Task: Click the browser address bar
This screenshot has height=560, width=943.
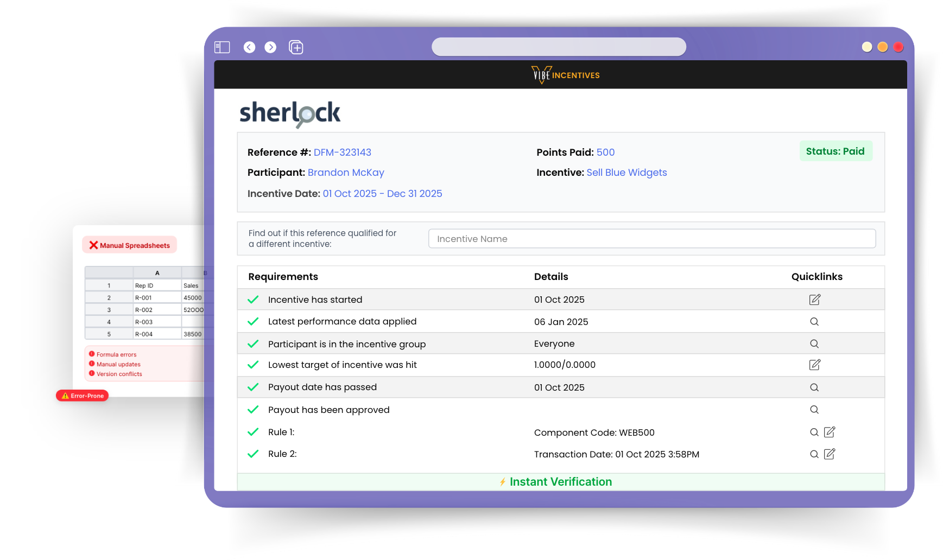Action: tap(559, 47)
